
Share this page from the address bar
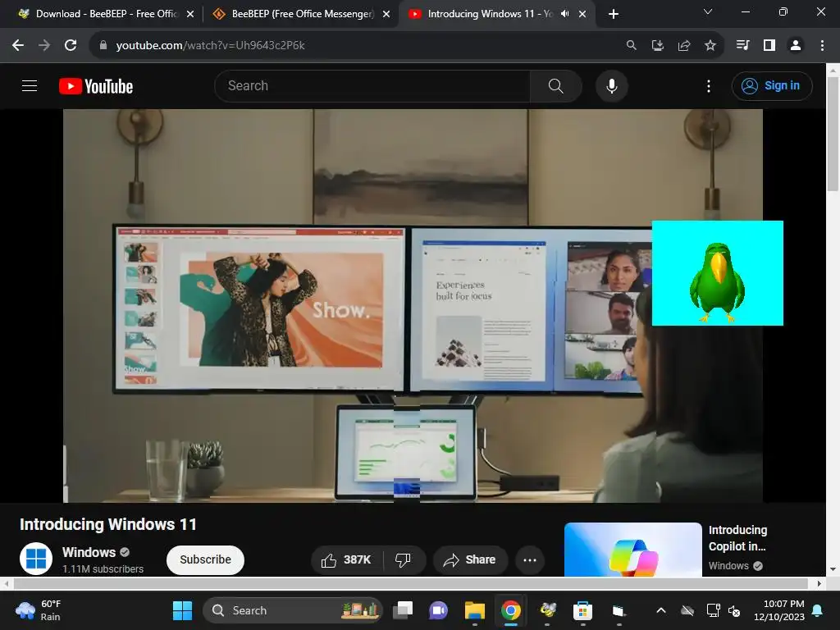click(x=683, y=45)
